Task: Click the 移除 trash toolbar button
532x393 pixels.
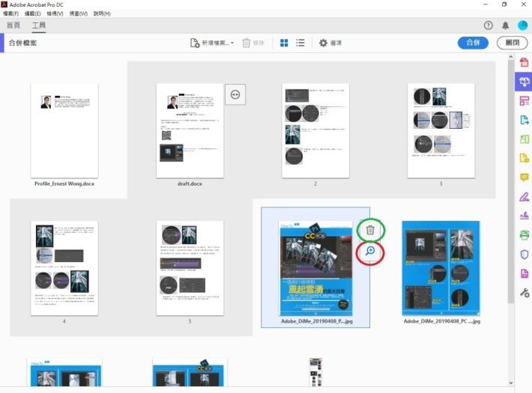Action: point(253,43)
